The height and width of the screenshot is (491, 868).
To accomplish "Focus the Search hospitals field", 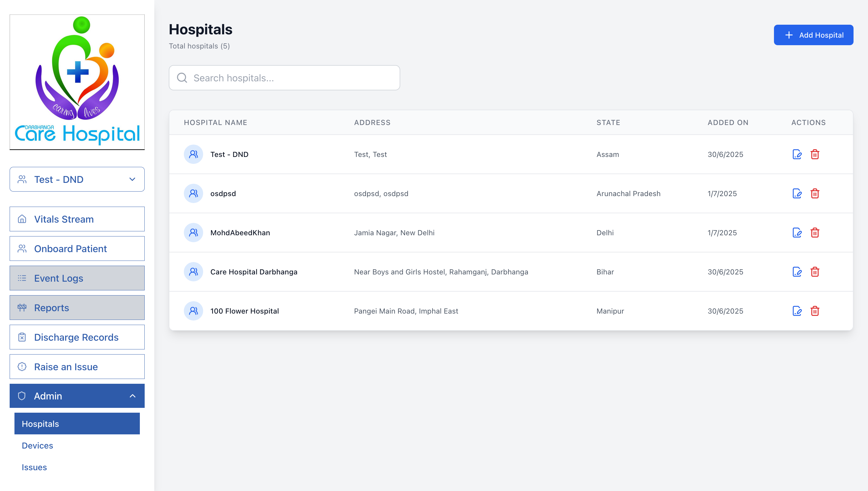I will 285,78.
